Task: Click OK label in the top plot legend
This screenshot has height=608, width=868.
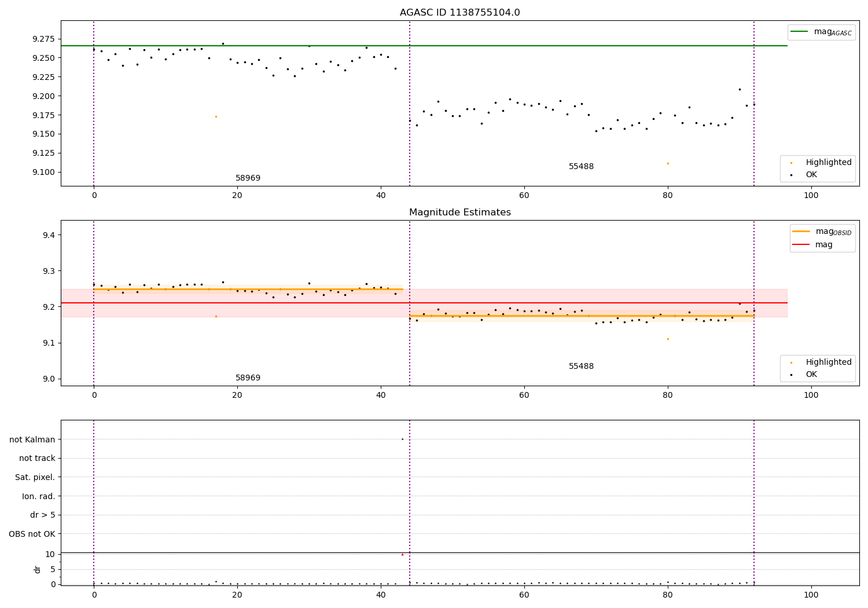Action: click(811, 175)
